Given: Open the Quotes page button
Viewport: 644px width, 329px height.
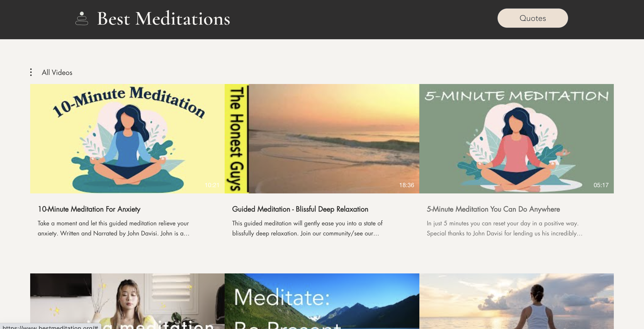Looking at the screenshot, I should pyautogui.click(x=533, y=18).
